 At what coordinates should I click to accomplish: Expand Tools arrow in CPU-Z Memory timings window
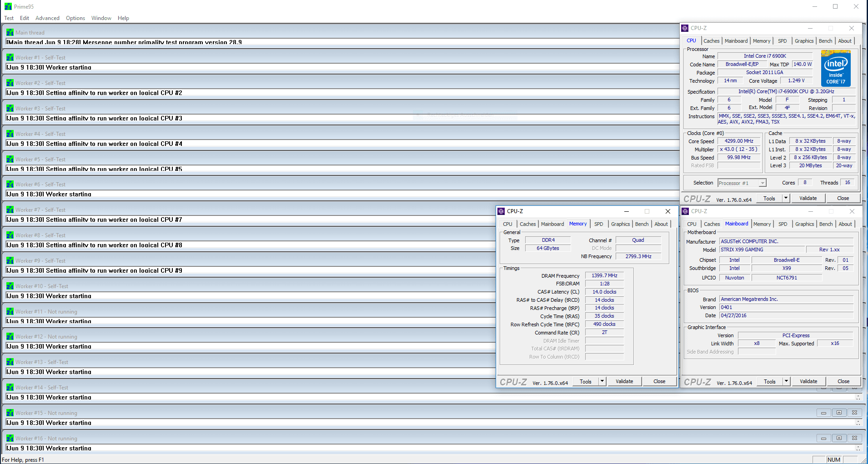pos(602,381)
